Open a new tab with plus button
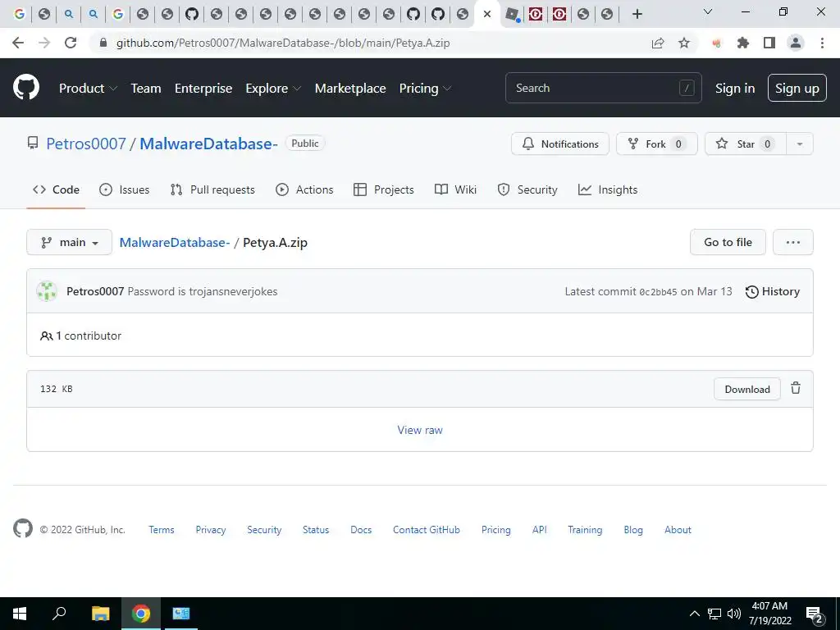 [x=637, y=14]
